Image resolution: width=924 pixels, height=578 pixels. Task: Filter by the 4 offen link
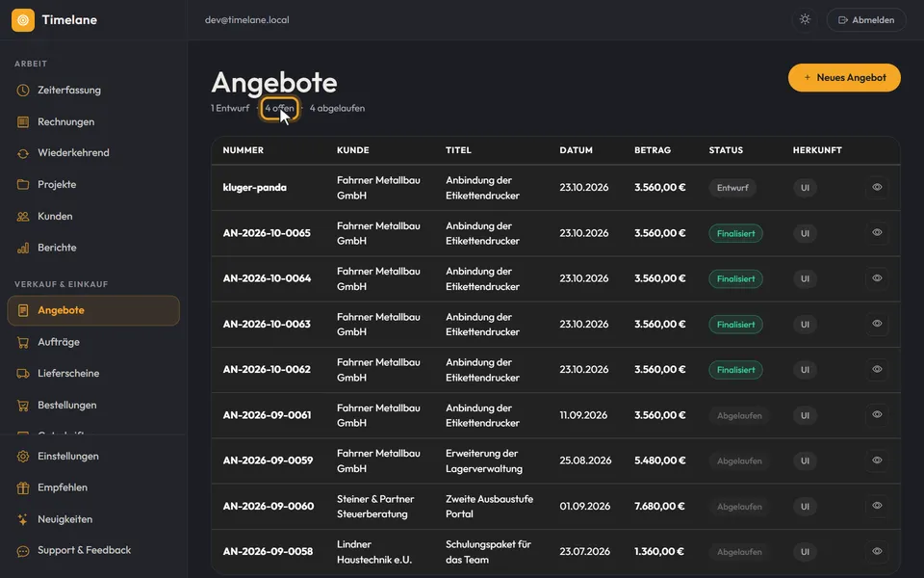pos(279,109)
